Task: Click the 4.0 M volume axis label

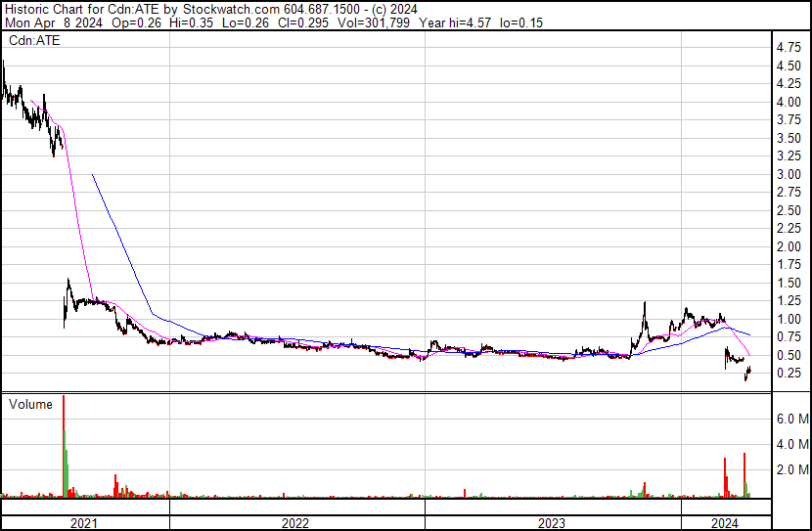Action: tap(792, 444)
